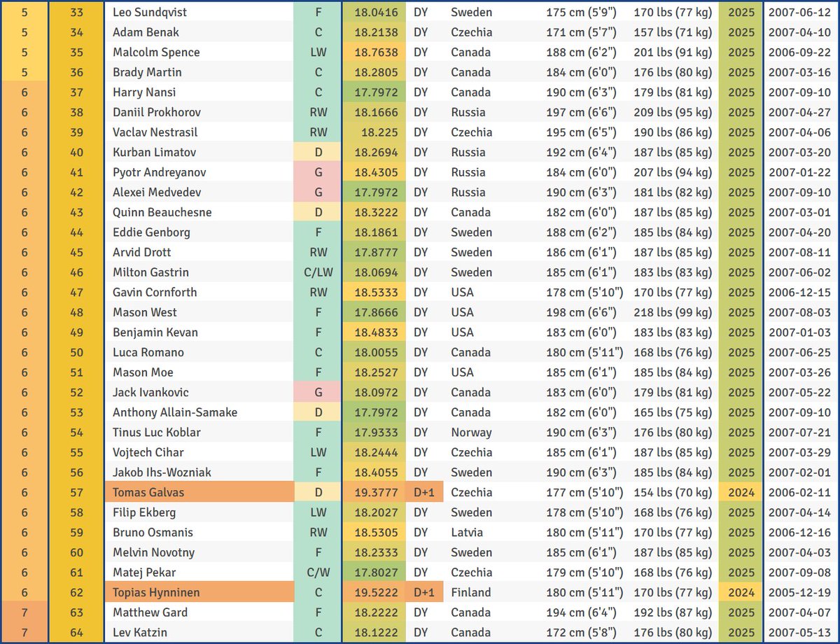Click the age value 18.7638
The image size is (840, 644).
coord(376,52)
